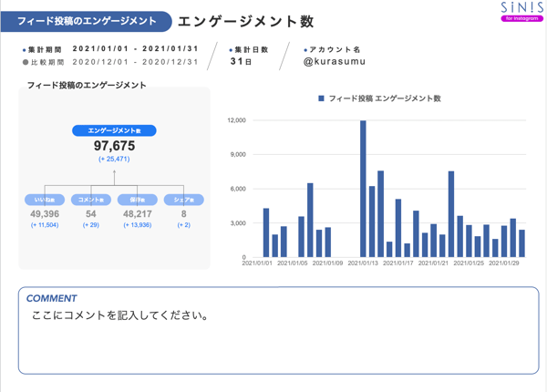Click the フィード投稿のエンゲージメント section heading above the card

click(87, 85)
